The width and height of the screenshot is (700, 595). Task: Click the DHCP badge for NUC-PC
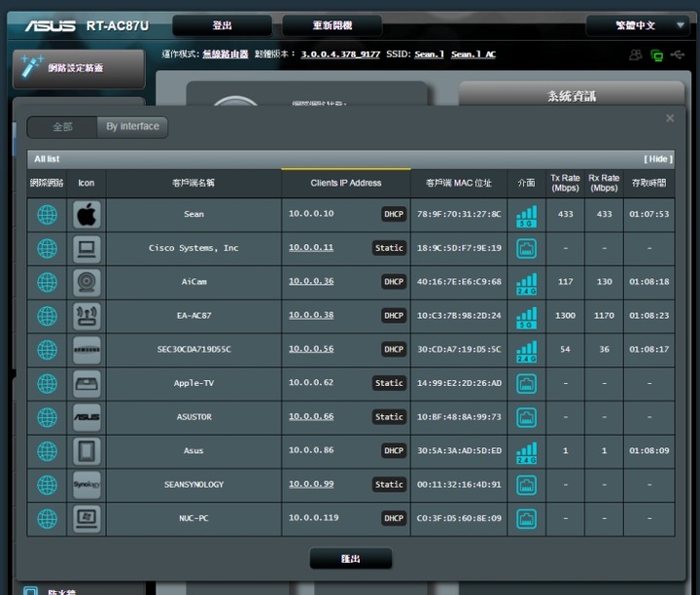[x=394, y=518]
